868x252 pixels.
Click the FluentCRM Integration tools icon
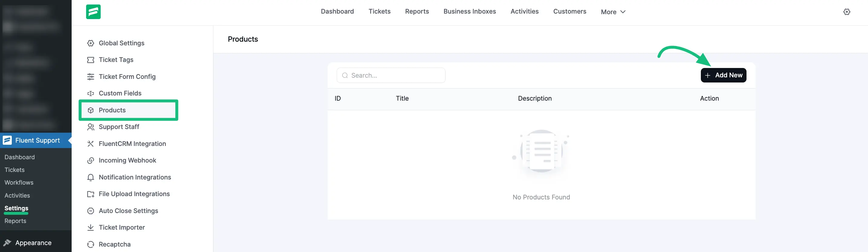(91, 144)
